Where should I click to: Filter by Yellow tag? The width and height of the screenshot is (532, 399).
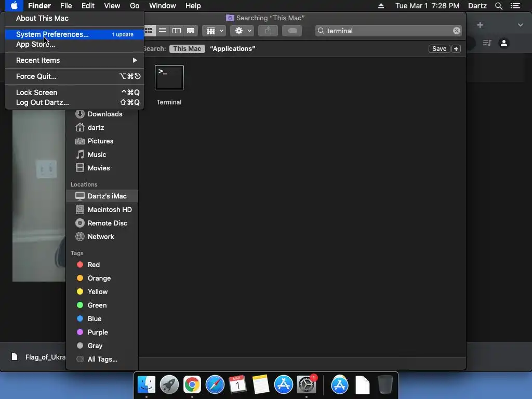[102, 292]
